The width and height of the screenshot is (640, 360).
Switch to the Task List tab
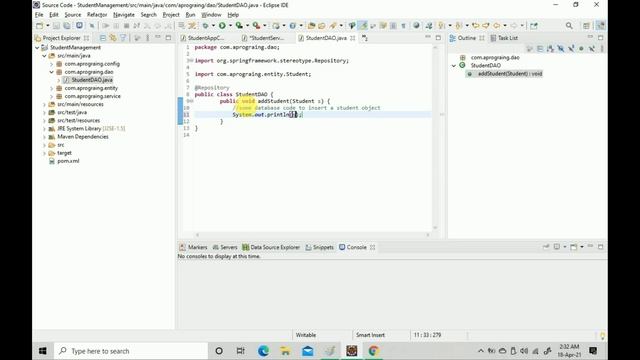coord(504,38)
